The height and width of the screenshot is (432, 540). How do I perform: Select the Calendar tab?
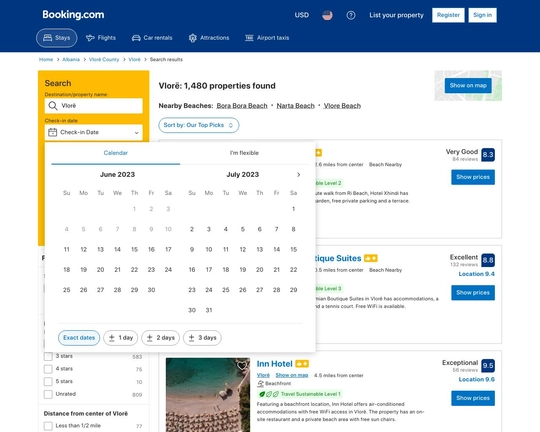click(x=116, y=153)
